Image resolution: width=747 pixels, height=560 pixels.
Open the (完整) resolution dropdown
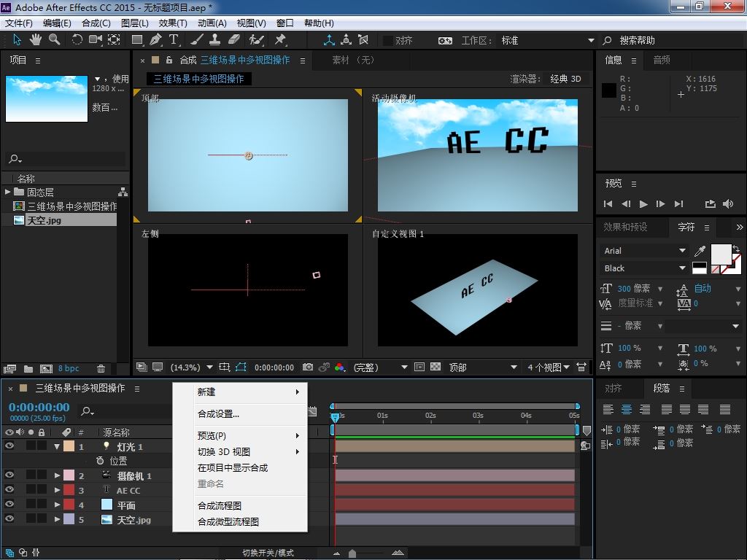pos(380,367)
